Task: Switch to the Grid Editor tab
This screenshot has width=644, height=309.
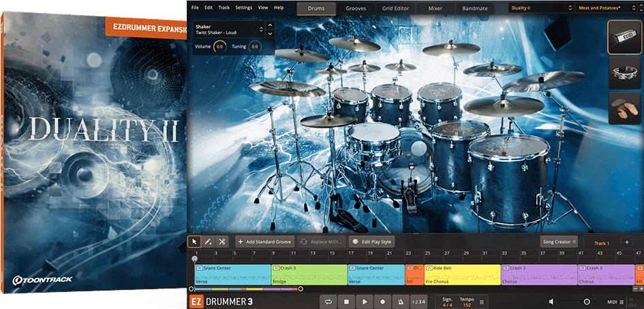Action: pyautogui.click(x=395, y=8)
